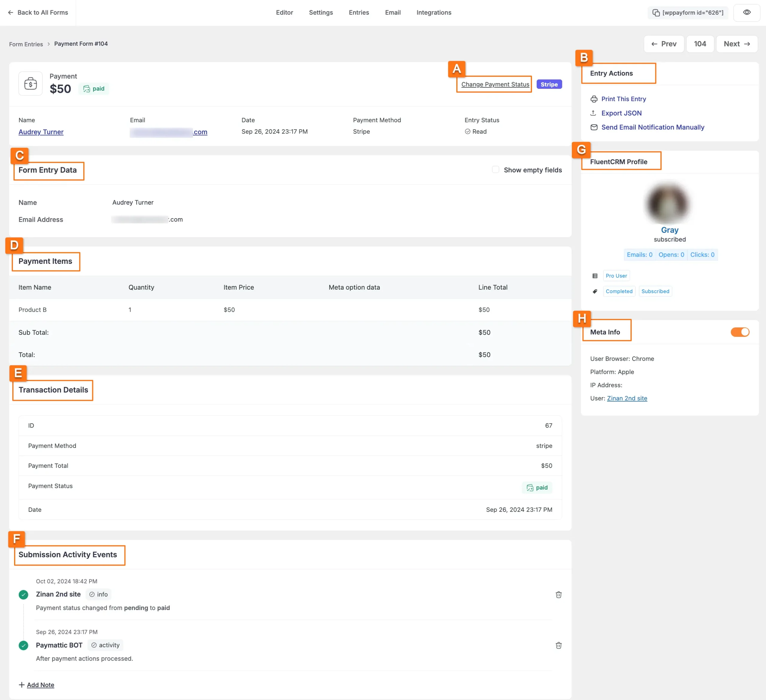
Task: Click Change Payment Status link
Action: pyautogui.click(x=495, y=84)
